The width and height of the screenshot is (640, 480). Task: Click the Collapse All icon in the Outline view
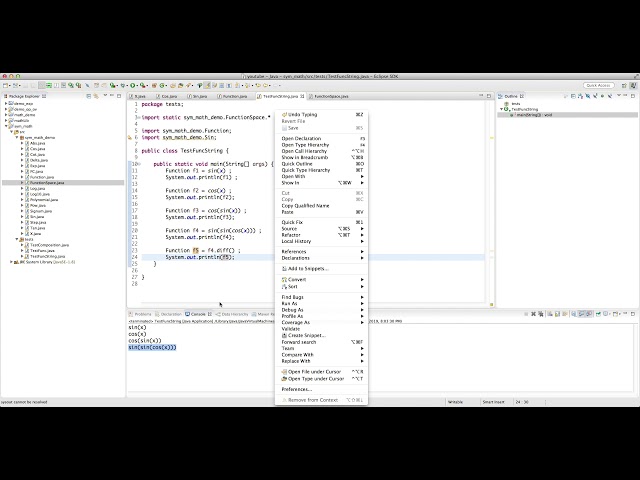click(x=573, y=96)
